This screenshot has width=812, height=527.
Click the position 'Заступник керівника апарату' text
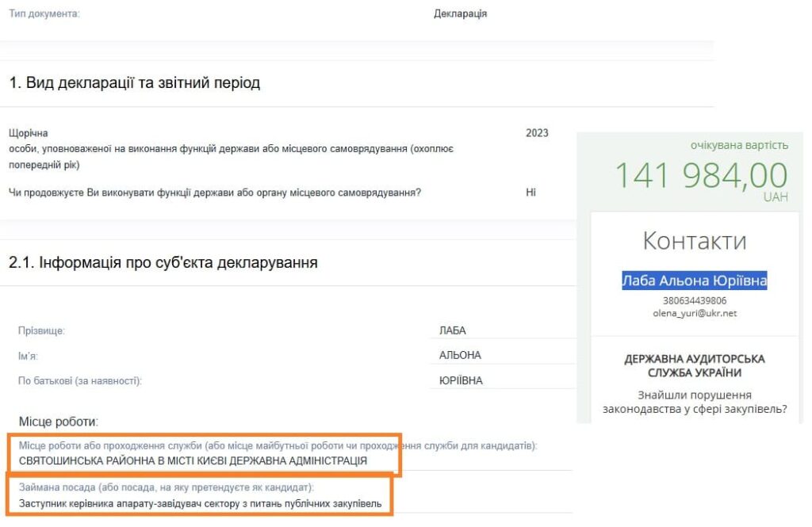click(x=200, y=503)
